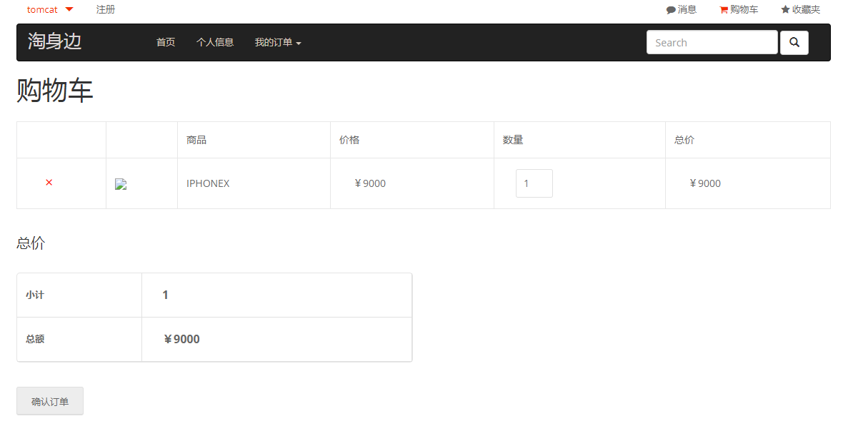Image resolution: width=868 pixels, height=431 pixels.
Task: Click the 数量 column header
Action: [x=513, y=140]
